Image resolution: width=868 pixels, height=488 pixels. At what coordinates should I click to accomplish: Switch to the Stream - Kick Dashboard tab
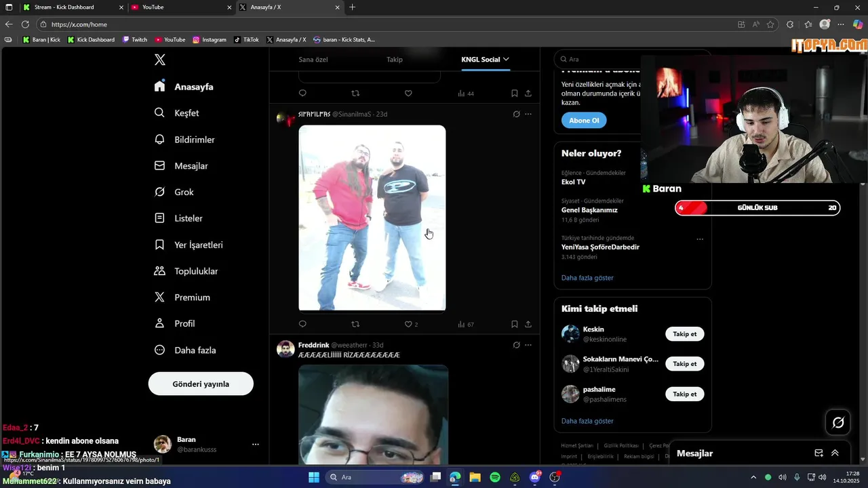73,7
